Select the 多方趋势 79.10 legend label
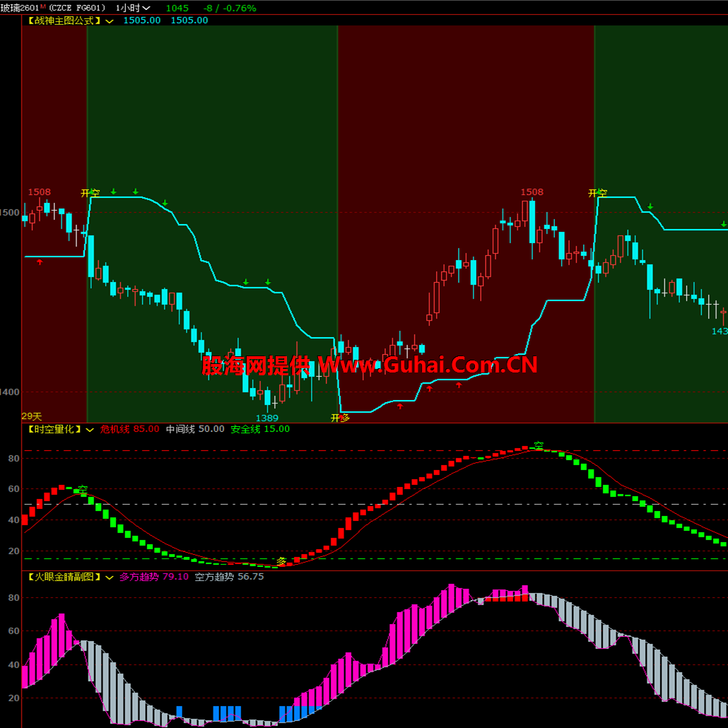 click(x=153, y=577)
